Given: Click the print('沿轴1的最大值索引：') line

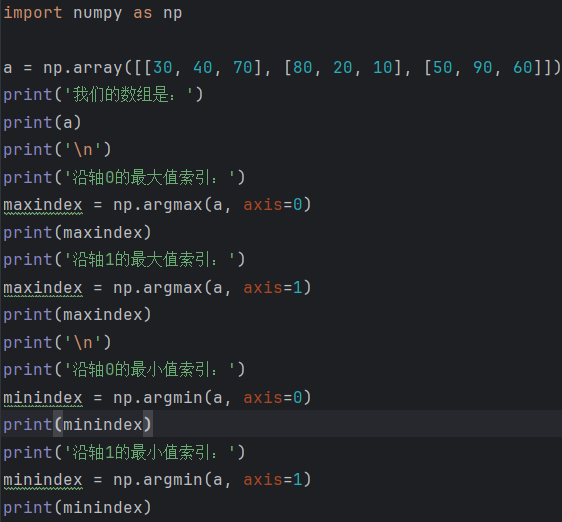Looking at the screenshot, I should pyautogui.click(x=124, y=260).
